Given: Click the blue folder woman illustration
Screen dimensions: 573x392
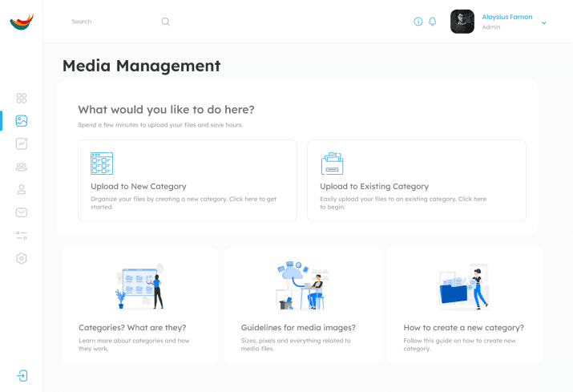Looking at the screenshot, I should coord(463,287).
